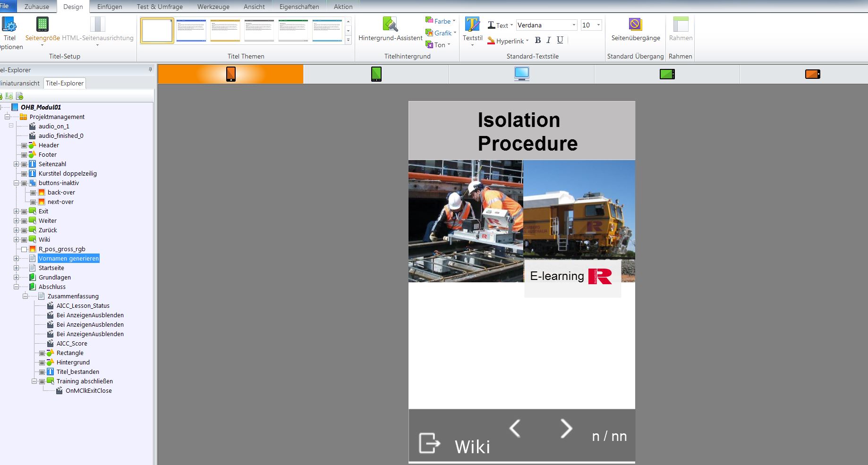Select the green-bordered title theme
The height and width of the screenshot is (465, 868).
click(x=293, y=31)
